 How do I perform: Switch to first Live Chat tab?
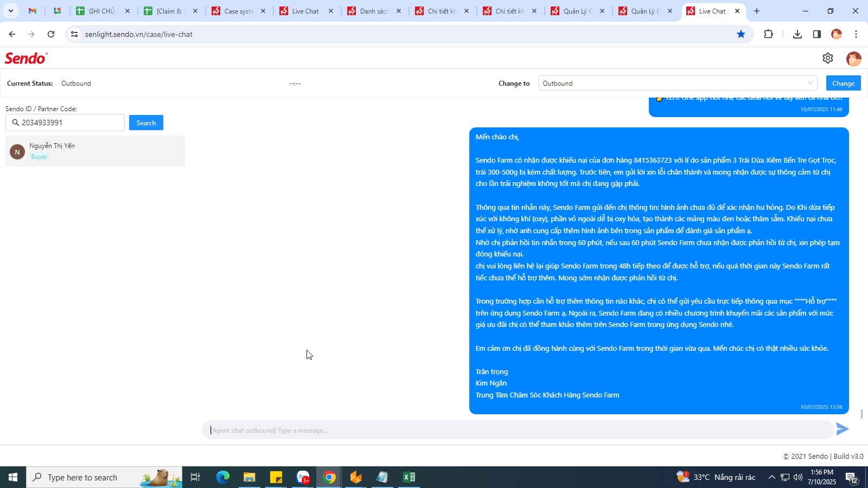307,11
